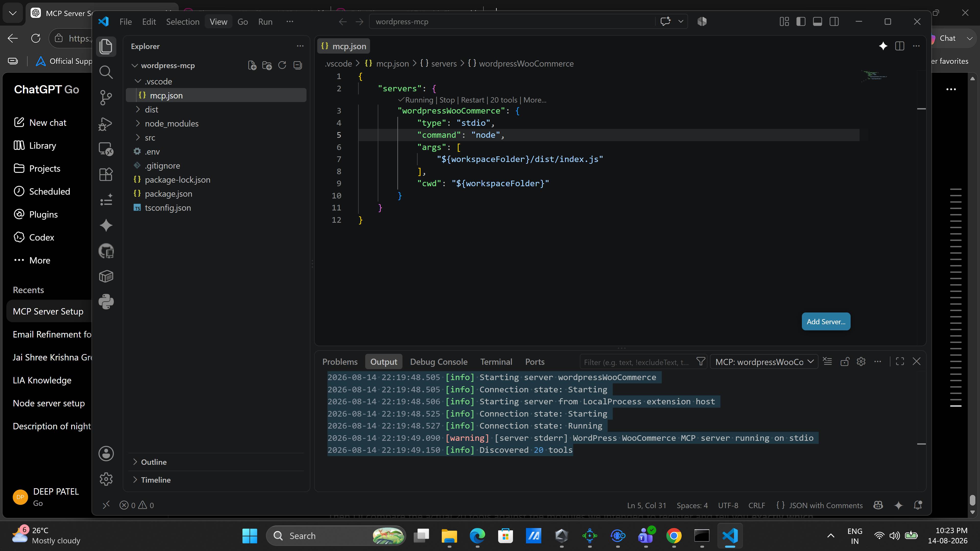Click the New File icon in Explorer
The width and height of the screenshot is (980, 551).
(252, 65)
